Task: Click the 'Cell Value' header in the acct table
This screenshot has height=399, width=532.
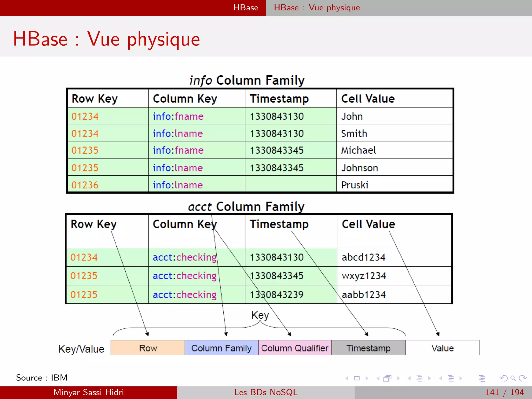Action: coord(368,224)
